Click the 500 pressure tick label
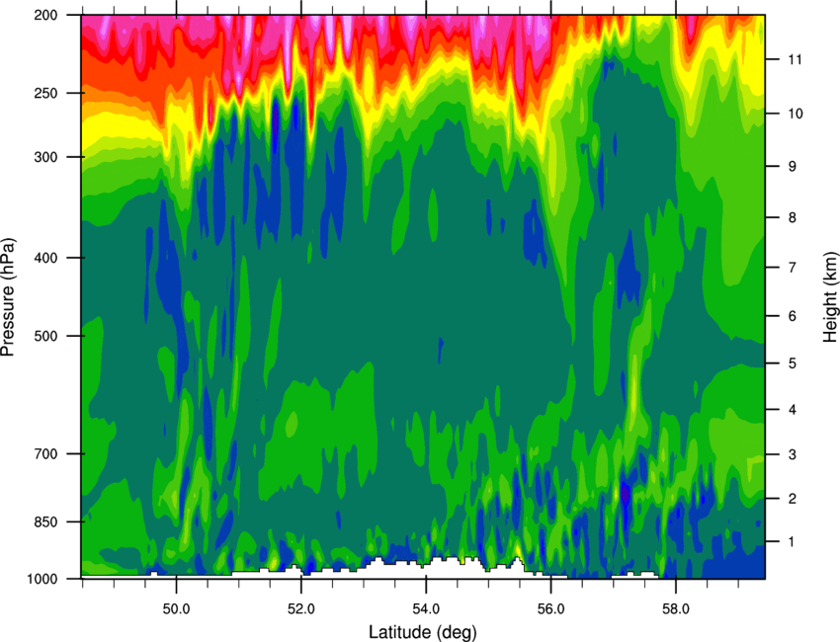This screenshot has width=840, height=642. (46, 336)
